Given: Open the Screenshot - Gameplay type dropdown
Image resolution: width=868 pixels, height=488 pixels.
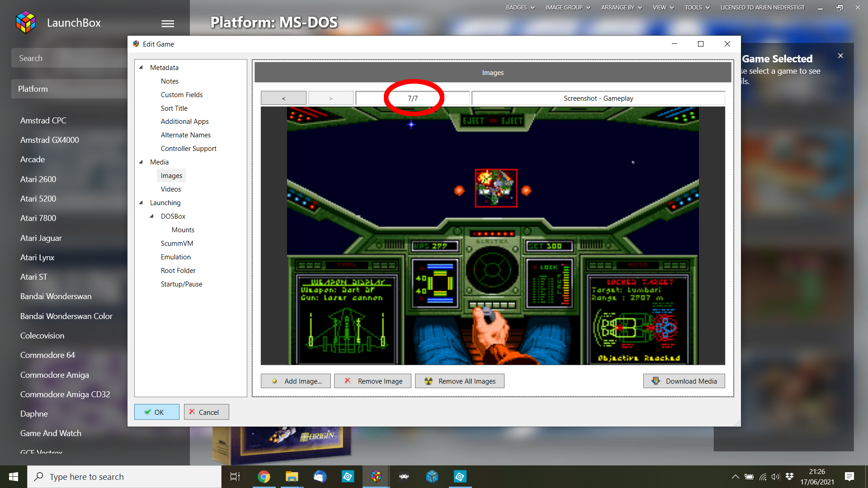Looking at the screenshot, I should [598, 98].
